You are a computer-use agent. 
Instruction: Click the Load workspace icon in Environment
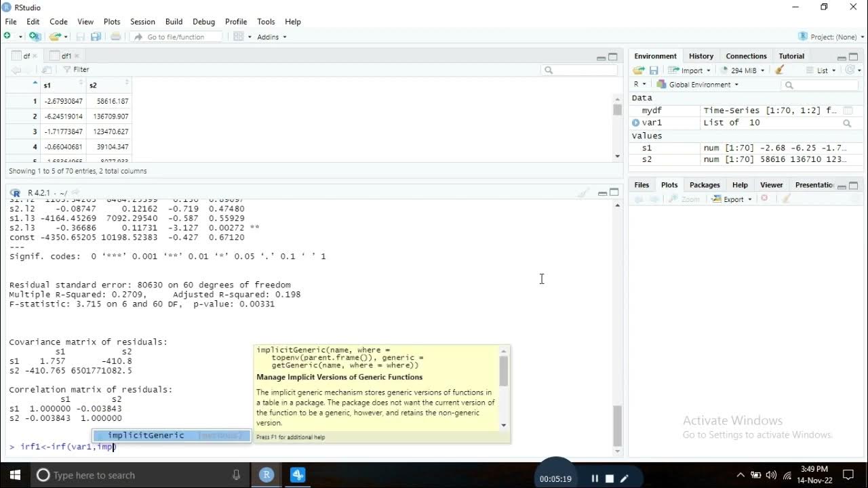638,70
